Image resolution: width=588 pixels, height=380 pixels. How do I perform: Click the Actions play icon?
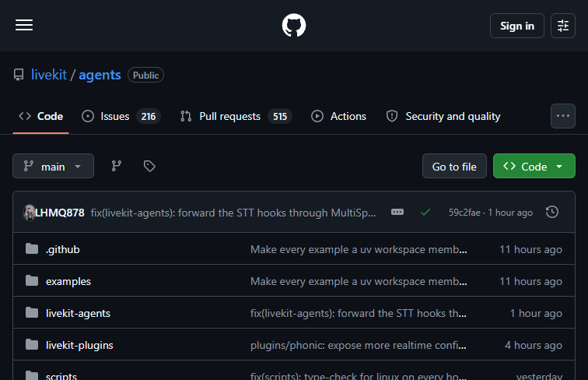point(317,116)
